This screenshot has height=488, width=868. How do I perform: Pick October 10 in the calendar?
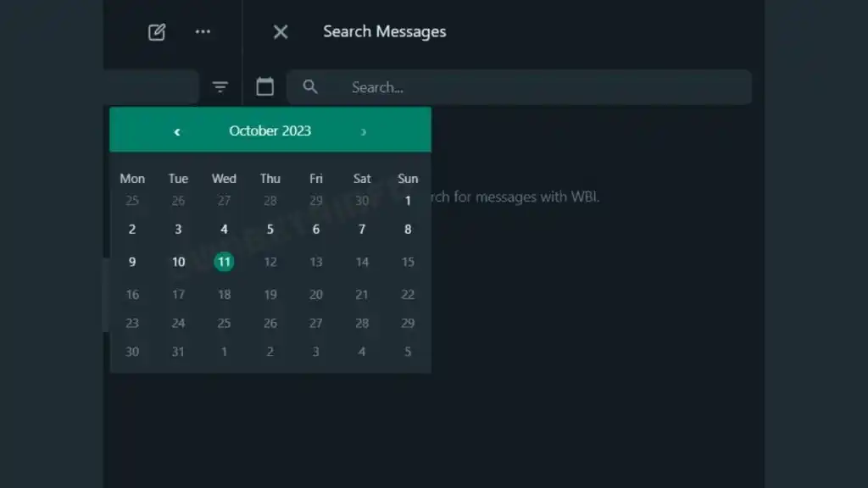pyautogui.click(x=178, y=262)
